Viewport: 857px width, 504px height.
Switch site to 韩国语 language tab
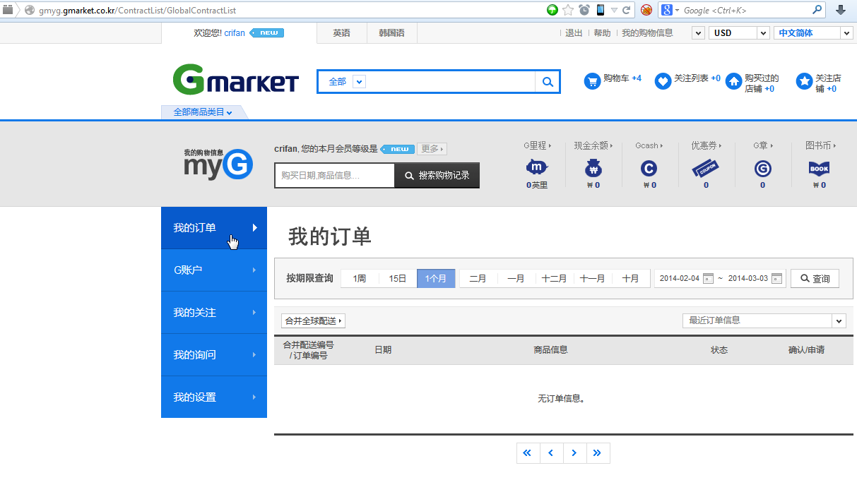pos(392,33)
